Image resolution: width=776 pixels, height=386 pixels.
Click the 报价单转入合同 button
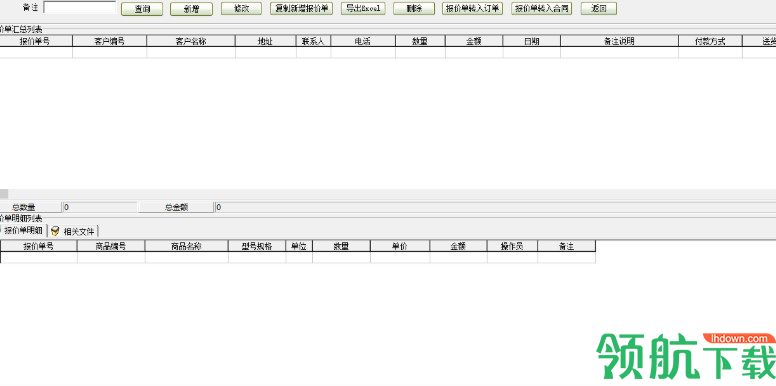coord(542,8)
